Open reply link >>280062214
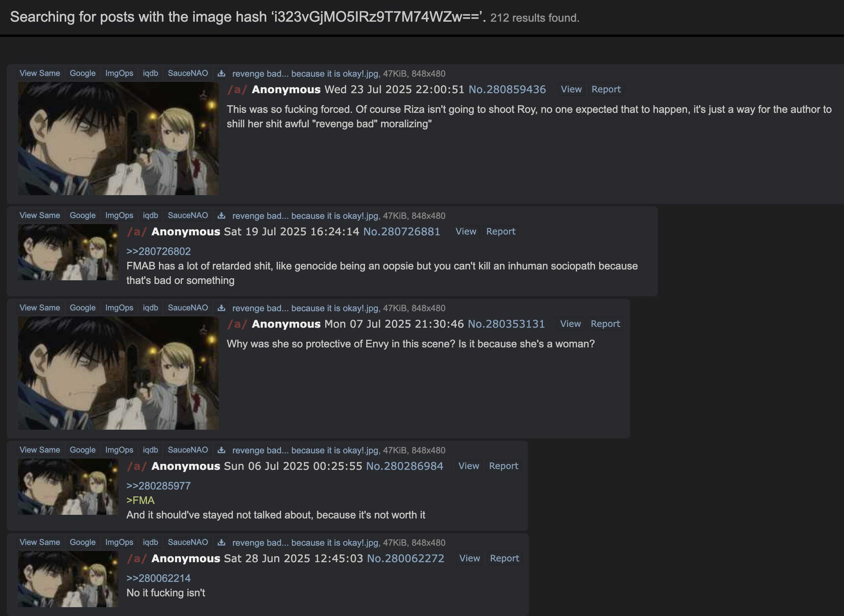This screenshot has width=844, height=616. tap(159, 578)
